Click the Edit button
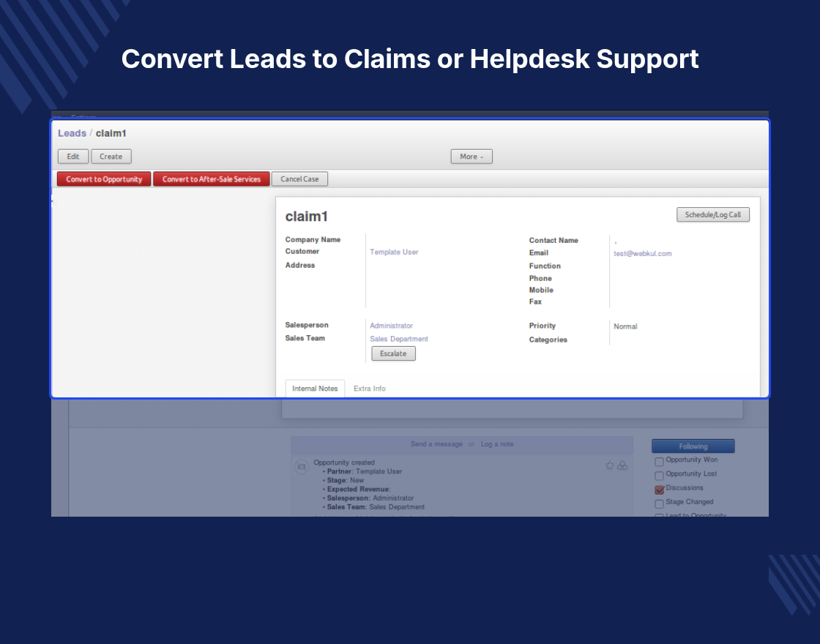Viewport: 820px width, 644px height. 72,157
